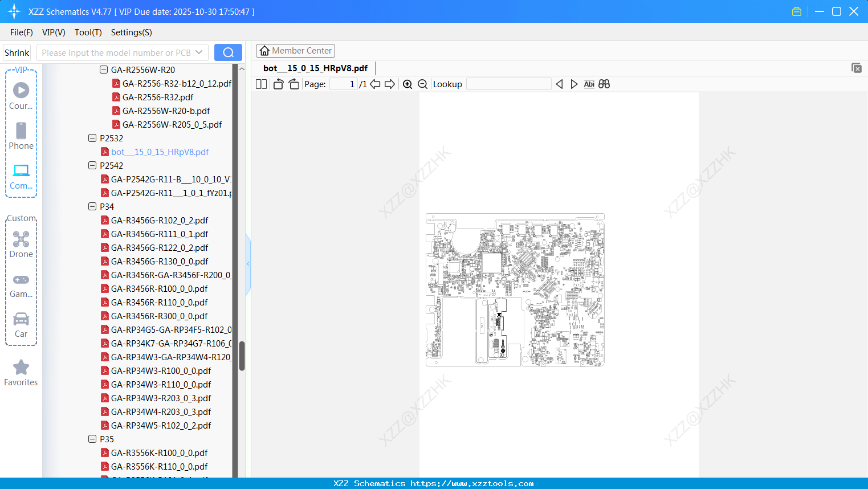Collapse the P2532 folder
Screen dimensions: 868x489
point(92,138)
